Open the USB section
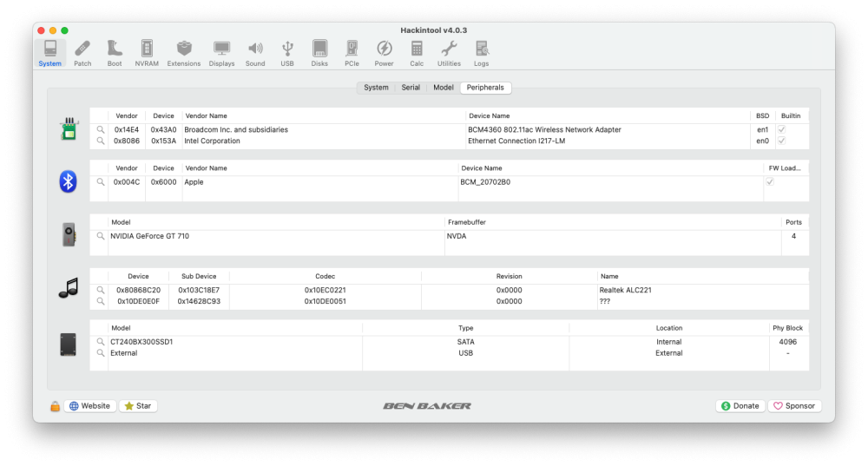Screen dimensions: 868x466 click(287, 54)
